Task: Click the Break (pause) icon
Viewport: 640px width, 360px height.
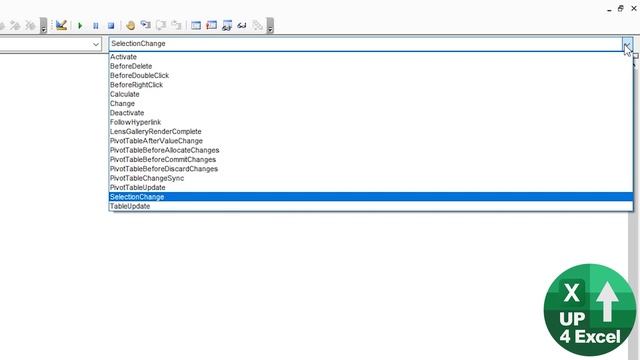Action: point(96,26)
